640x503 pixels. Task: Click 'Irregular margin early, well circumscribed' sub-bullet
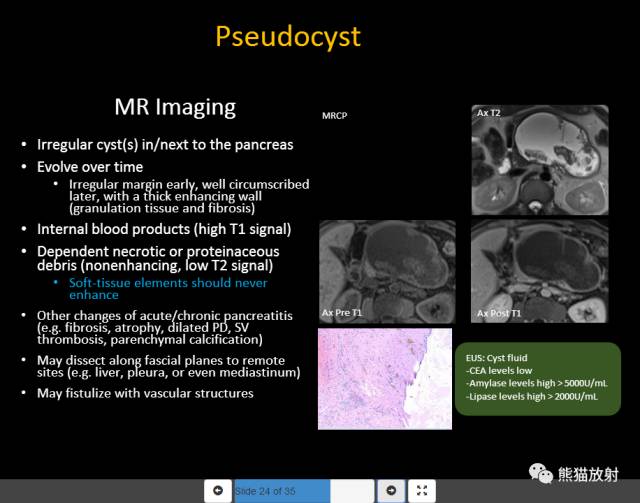(x=189, y=196)
